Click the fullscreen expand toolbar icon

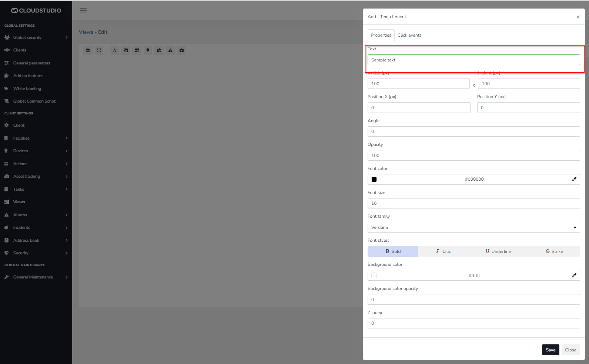[99, 51]
